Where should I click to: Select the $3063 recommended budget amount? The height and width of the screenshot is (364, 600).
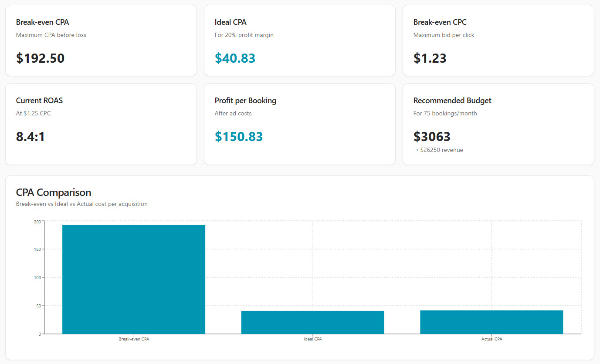pyautogui.click(x=431, y=137)
